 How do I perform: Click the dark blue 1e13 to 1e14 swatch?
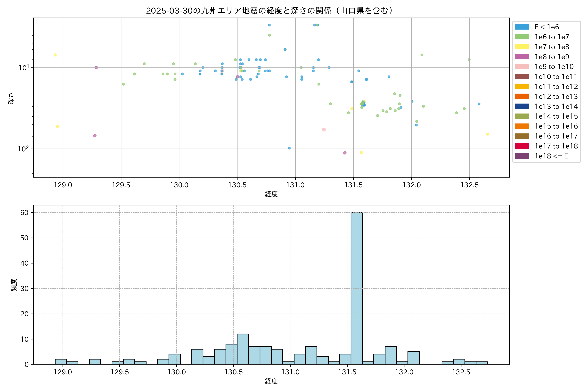click(x=522, y=106)
